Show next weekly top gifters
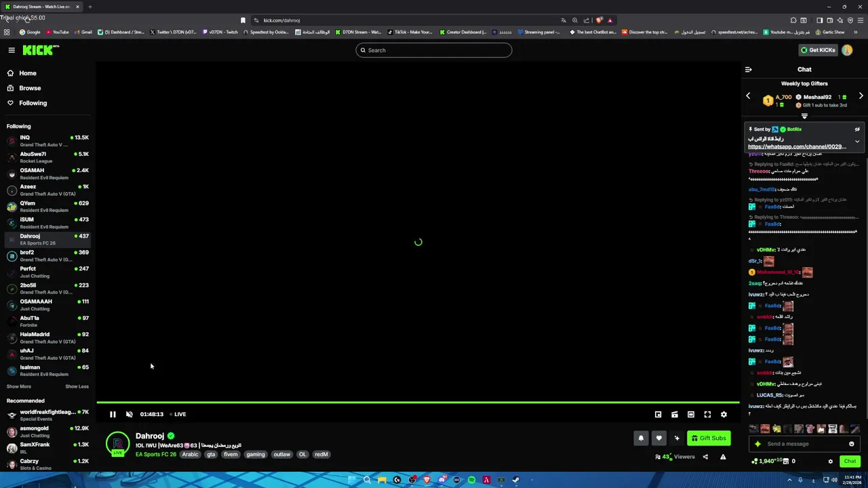This screenshot has height=488, width=868. click(x=861, y=96)
